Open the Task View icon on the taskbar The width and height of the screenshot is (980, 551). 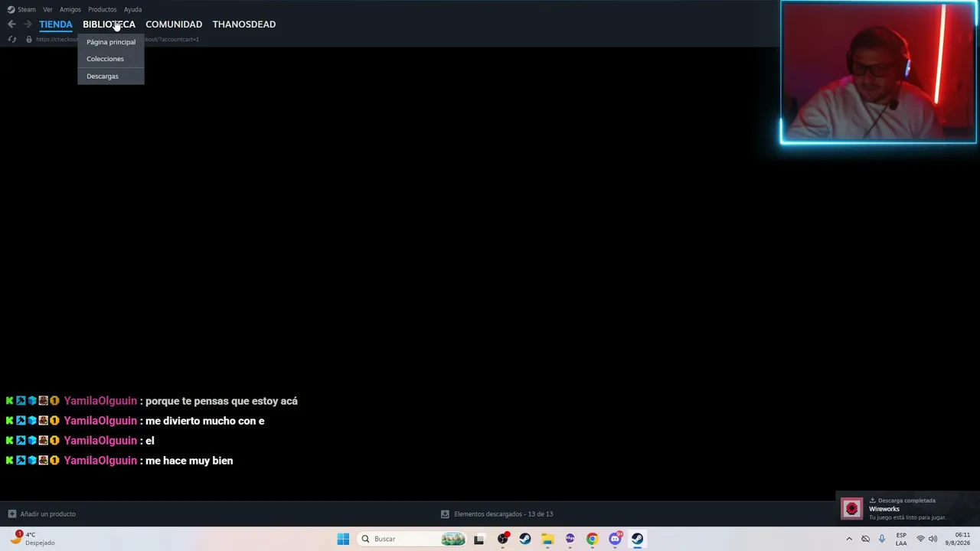(479, 539)
